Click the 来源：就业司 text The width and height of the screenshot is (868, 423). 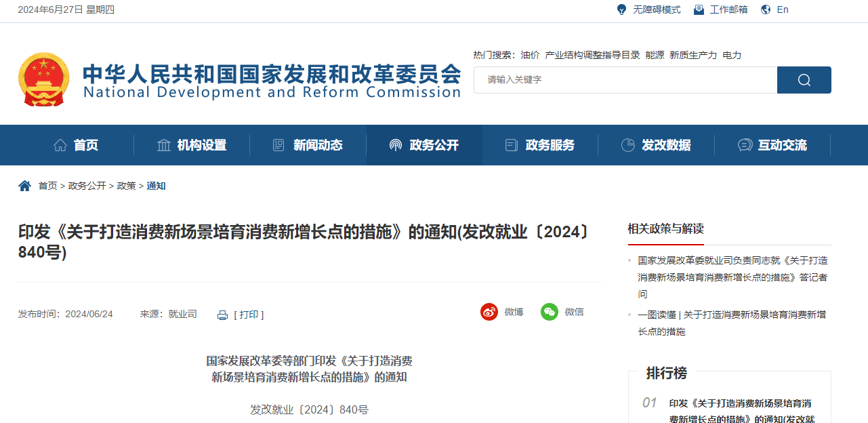[x=168, y=314]
